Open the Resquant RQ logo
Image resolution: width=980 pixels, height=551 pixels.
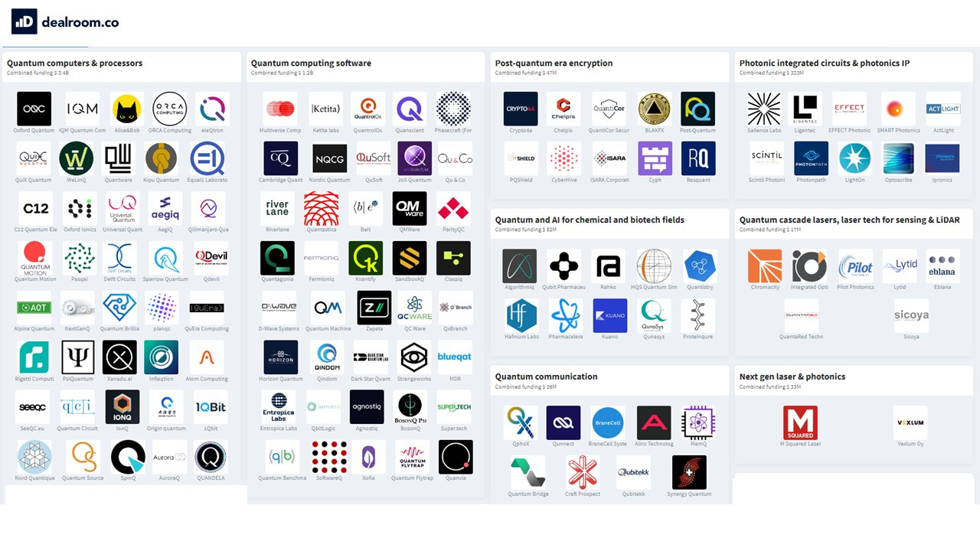[x=698, y=158]
